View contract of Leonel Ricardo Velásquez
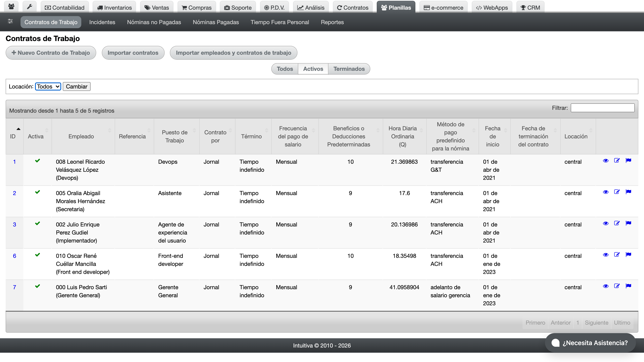Image resolution: width=644 pixels, height=362 pixels. point(606,161)
